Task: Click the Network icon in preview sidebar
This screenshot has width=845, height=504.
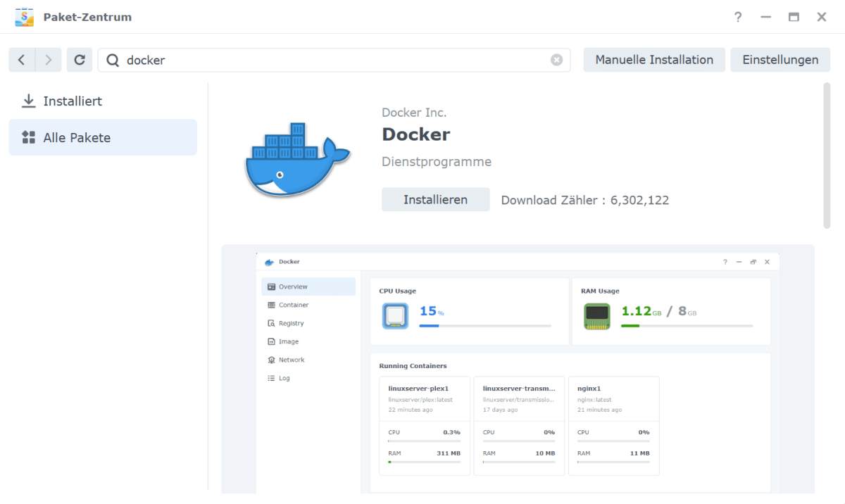Action: point(272,360)
